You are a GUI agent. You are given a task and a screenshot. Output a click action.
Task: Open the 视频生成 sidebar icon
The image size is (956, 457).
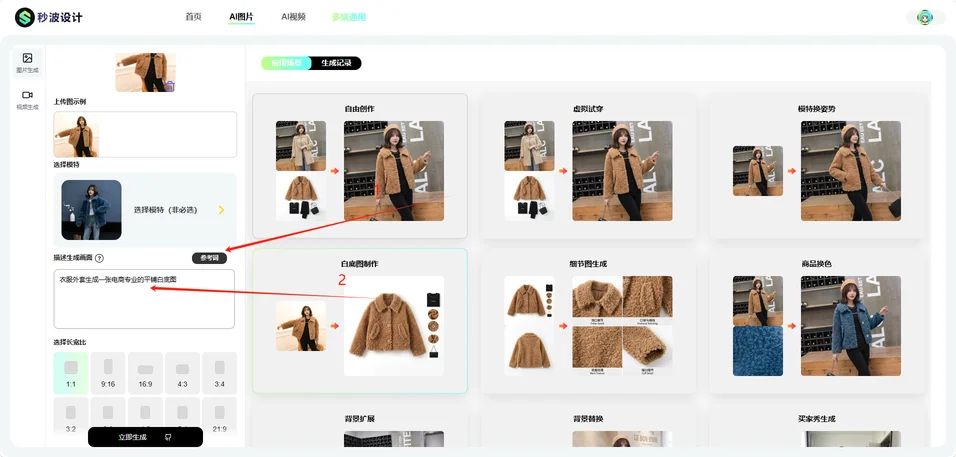[27, 100]
